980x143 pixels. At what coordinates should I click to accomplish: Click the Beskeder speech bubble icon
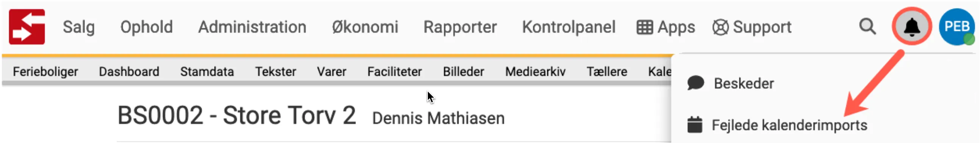point(696,83)
